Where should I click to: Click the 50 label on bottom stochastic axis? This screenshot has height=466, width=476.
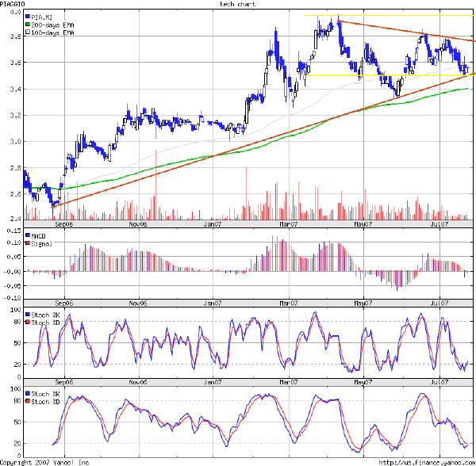(x=17, y=422)
